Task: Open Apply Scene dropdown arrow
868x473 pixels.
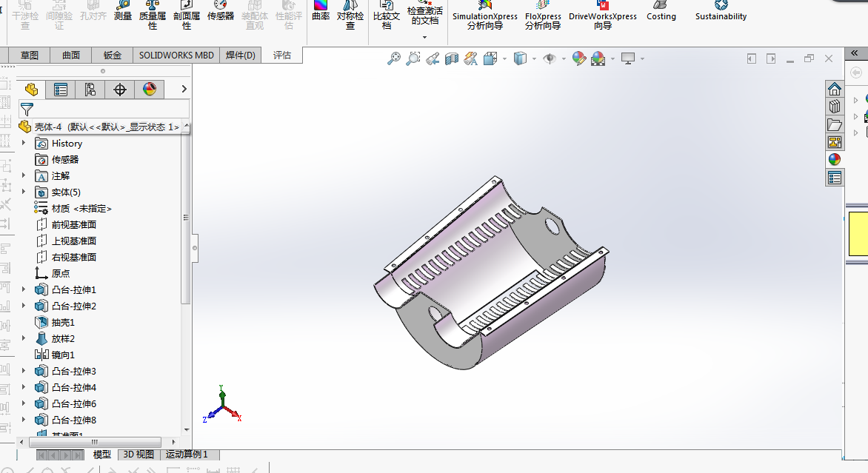Action: coord(612,58)
